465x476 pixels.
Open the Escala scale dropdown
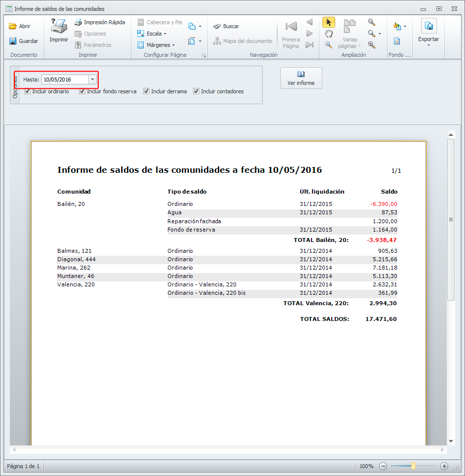pyautogui.click(x=152, y=34)
